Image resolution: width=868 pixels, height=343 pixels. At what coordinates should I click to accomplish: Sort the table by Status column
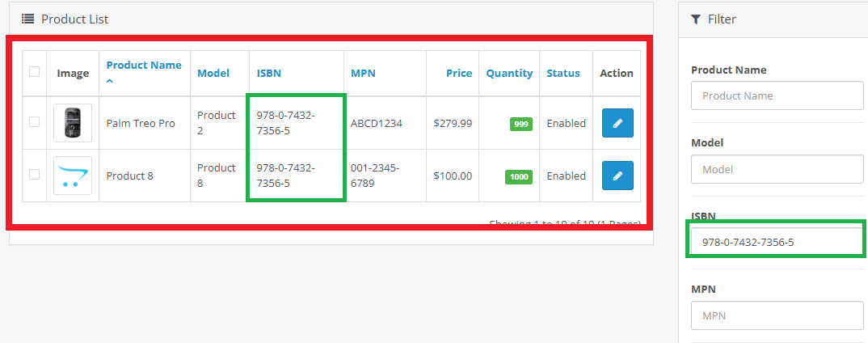(x=563, y=73)
